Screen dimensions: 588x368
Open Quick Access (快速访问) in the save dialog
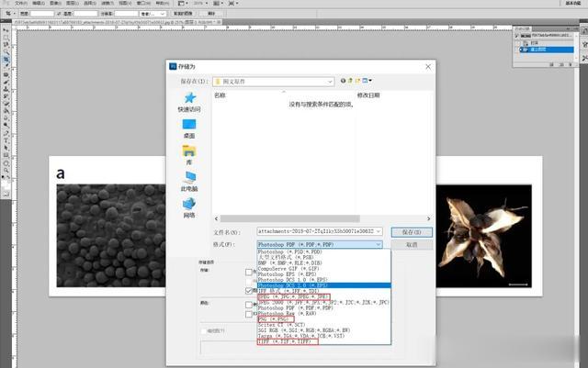[189, 102]
